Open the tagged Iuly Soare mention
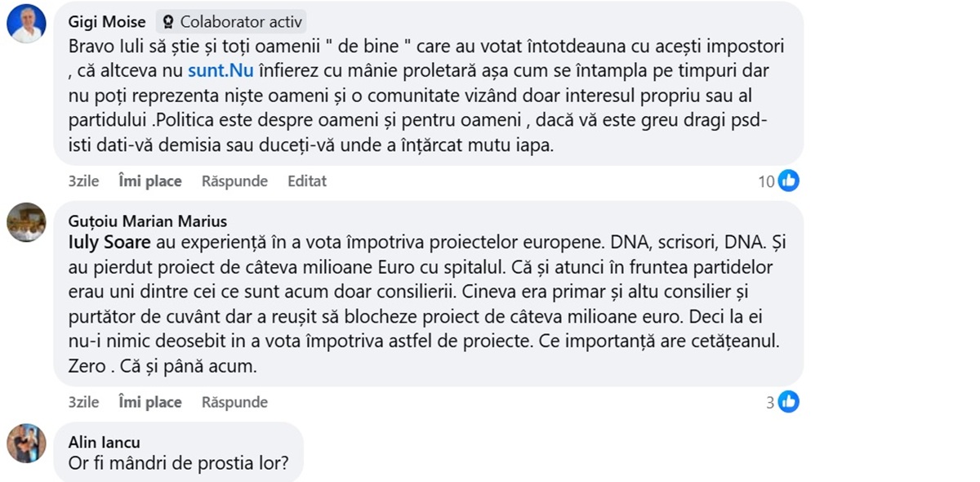The height and width of the screenshot is (482, 980). [109, 243]
